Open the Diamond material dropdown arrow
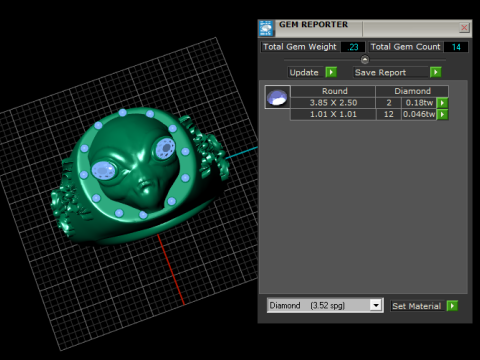 point(376,305)
